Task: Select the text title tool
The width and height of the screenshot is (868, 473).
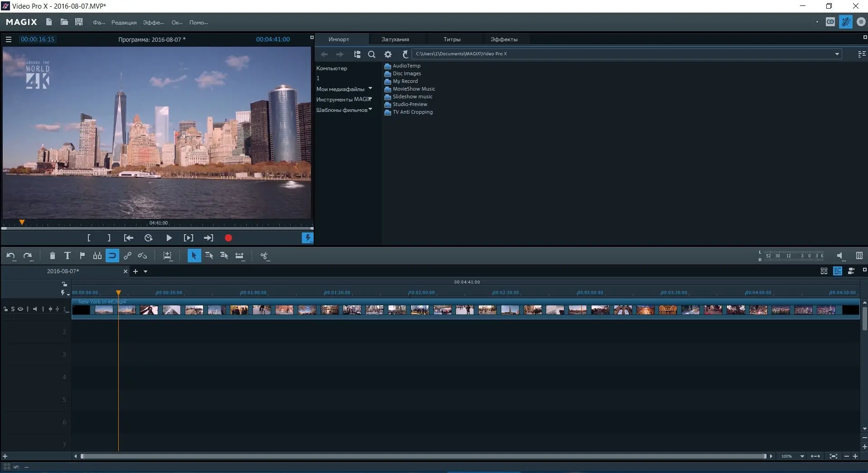Action: pos(67,256)
